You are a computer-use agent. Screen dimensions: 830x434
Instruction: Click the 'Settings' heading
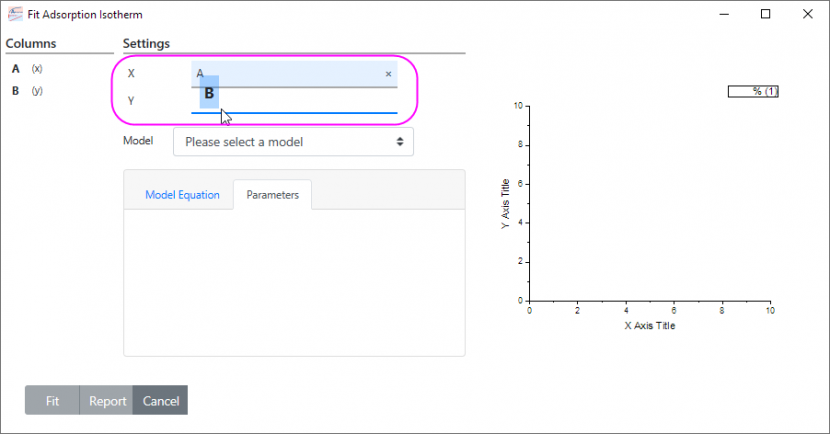146,43
